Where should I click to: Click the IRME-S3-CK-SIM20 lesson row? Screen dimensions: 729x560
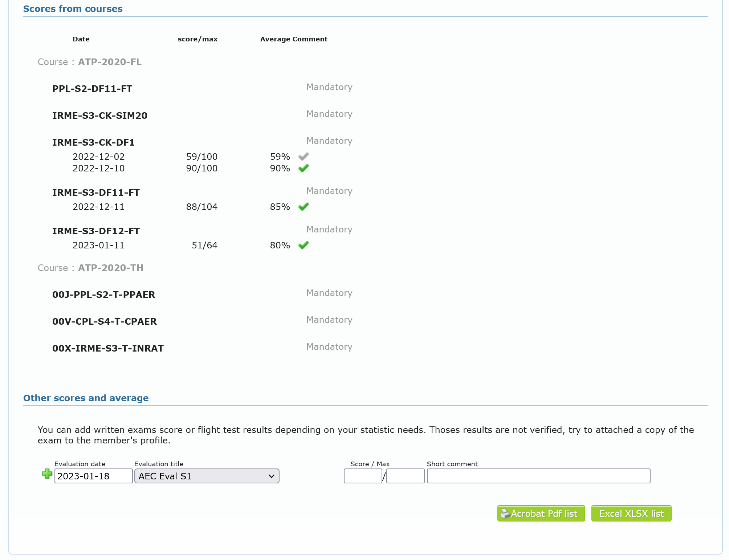(x=99, y=115)
